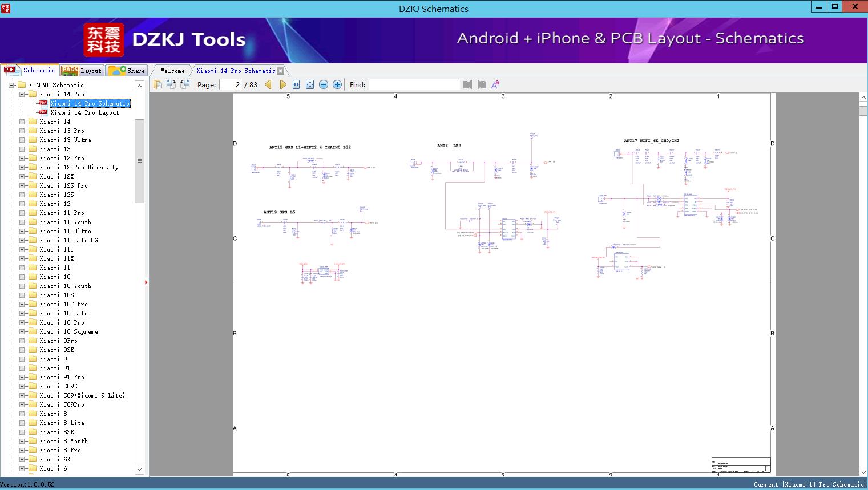This screenshot has height=490, width=868.
Task: Expand the Xiaomi 14 folder
Action: coord(22,122)
